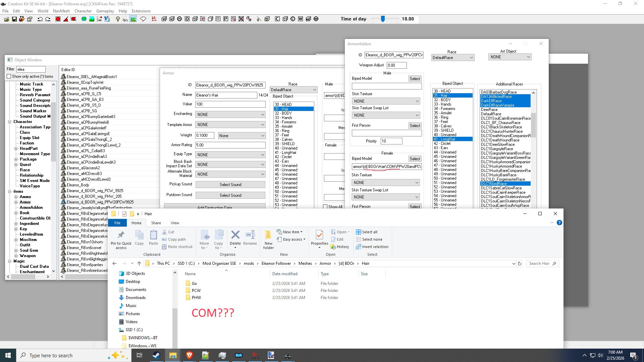The image size is (644, 362).
Task: Toggle the light bulb toolbar icon
Action: click(x=117, y=19)
